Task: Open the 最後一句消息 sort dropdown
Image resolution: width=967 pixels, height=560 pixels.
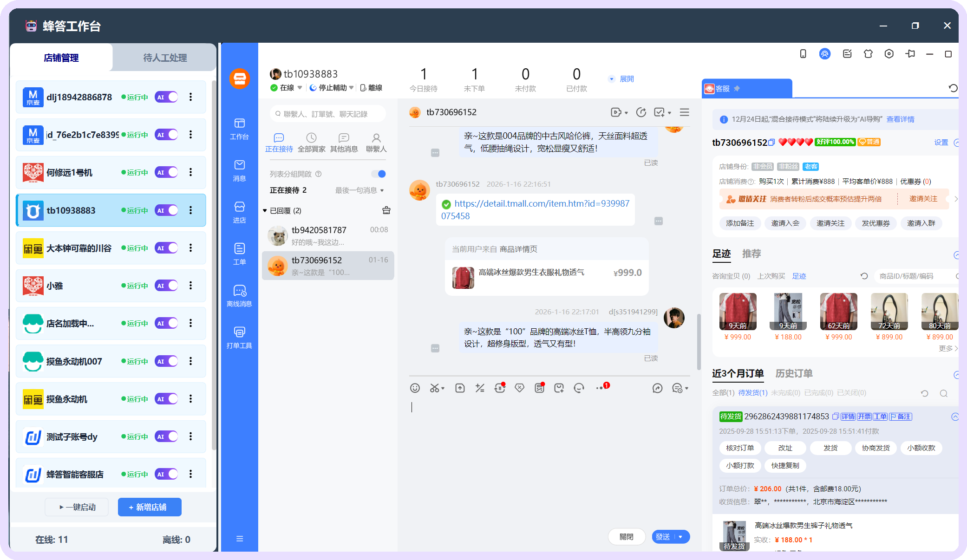Action: tap(359, 190)
